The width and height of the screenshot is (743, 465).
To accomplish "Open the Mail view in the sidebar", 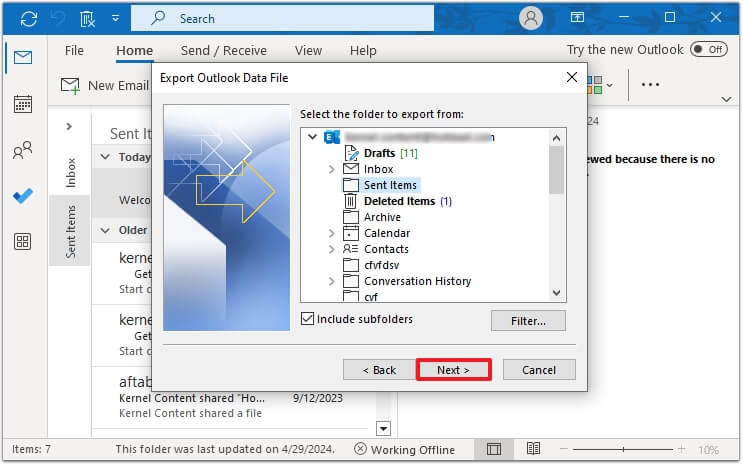I will [x=23, y=57].
